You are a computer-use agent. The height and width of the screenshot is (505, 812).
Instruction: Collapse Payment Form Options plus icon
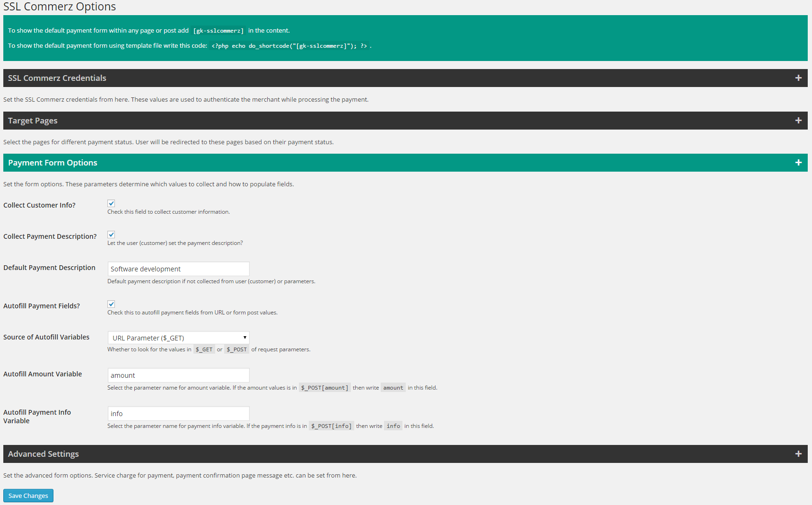click(798, 163)
